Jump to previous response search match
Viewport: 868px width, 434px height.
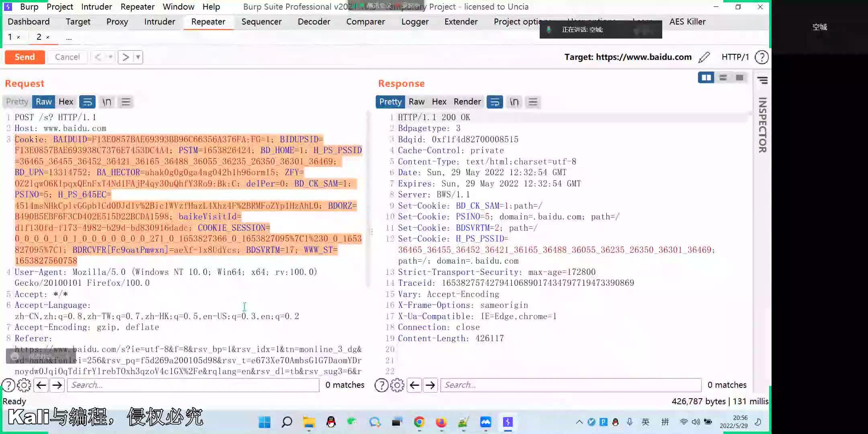(414, 385)
